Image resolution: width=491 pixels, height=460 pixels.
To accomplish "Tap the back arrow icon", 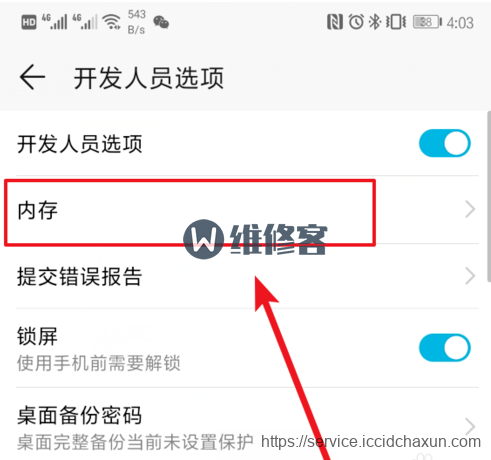I will (x=32, y=77).
